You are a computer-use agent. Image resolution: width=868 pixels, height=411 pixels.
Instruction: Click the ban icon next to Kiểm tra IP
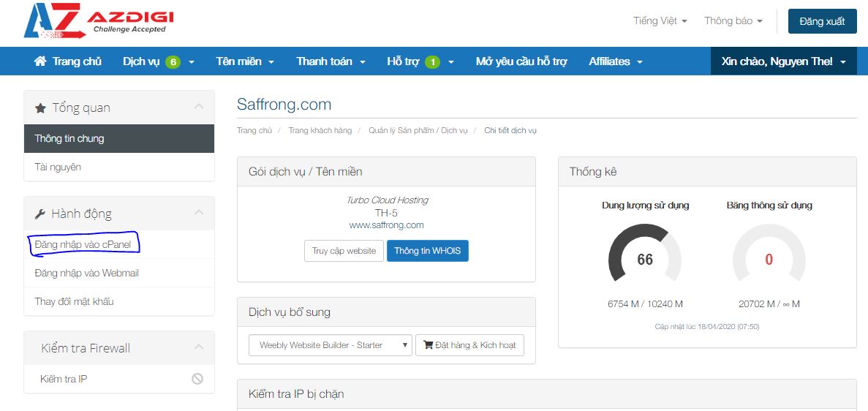pyautogui.click(x=197, y=379)
